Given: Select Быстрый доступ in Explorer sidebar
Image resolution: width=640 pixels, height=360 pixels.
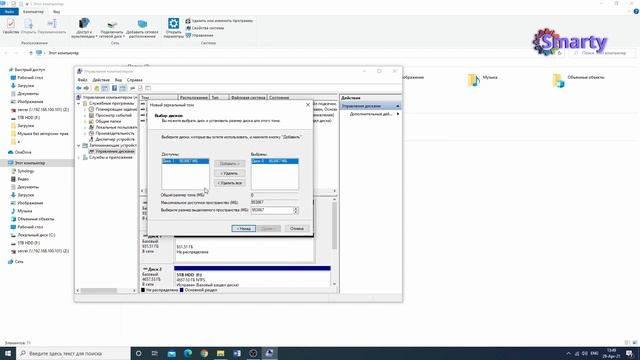Looking at the screenshot, I should coord(27,70).
